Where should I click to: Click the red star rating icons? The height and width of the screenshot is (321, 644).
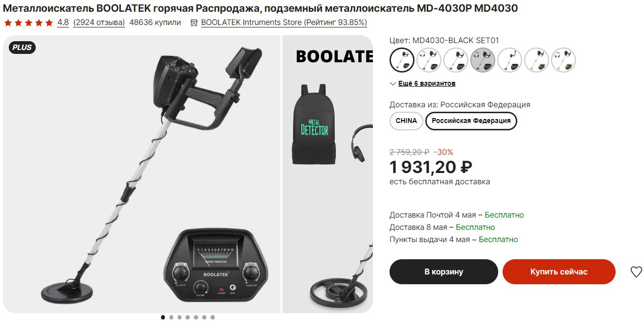(x=28, y=23)
